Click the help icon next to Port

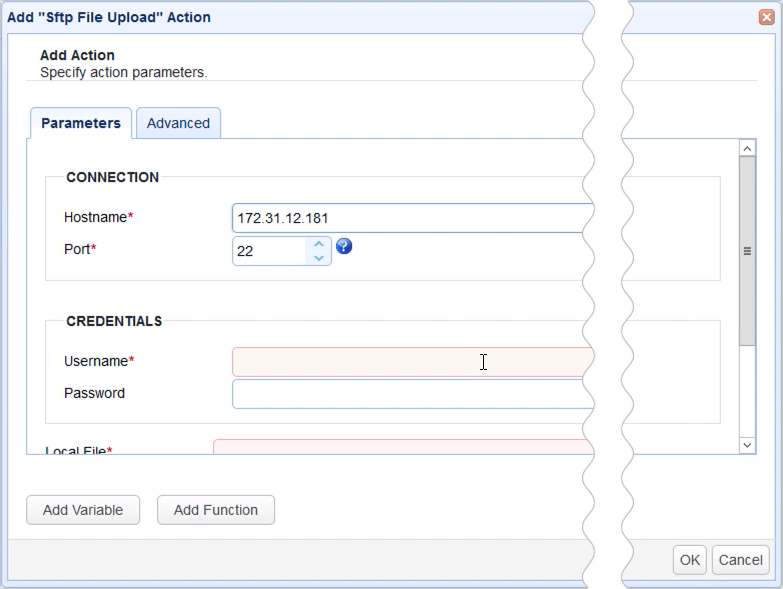[344, 246]
